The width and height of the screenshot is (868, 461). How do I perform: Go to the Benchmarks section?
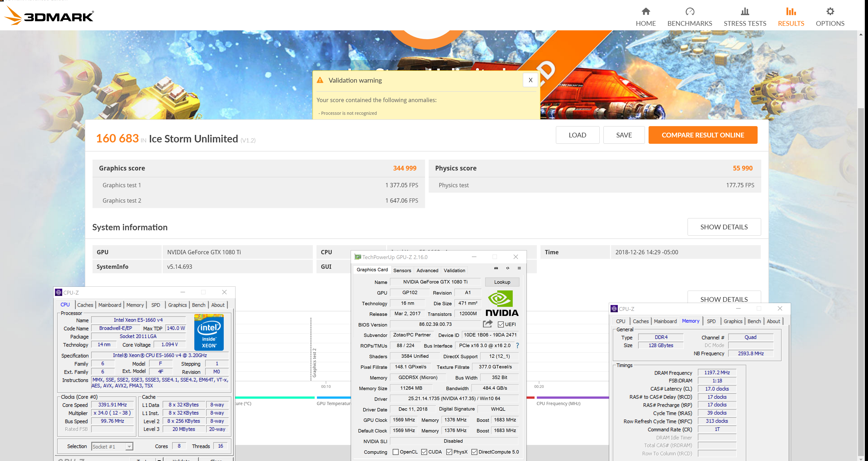pos(690,17)
